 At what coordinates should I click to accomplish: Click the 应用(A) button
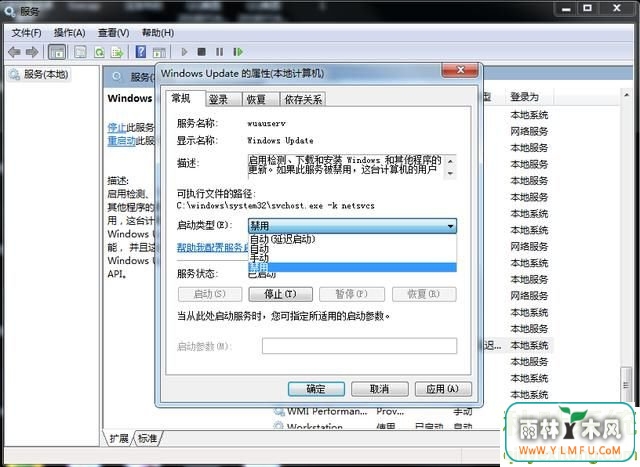point(443,389)
